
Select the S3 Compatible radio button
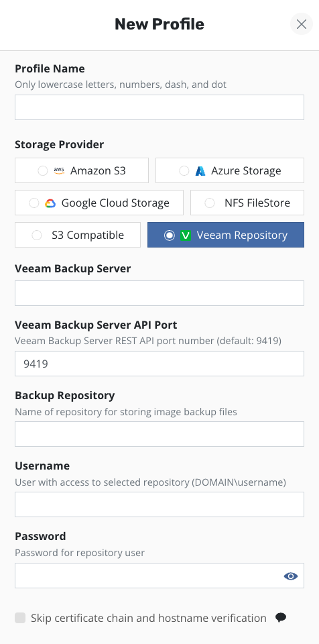point(37,235)
